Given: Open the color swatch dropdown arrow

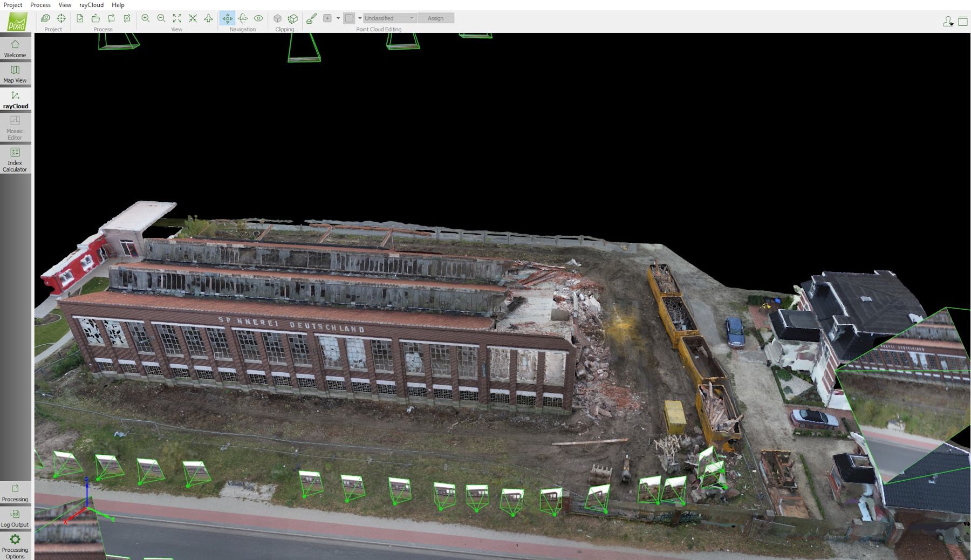Looking at the screenshot, I should 360,18.
